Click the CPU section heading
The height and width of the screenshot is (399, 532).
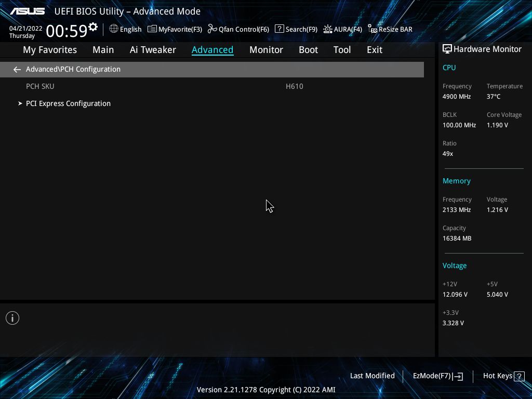pyautogui.click(x=449, y=68)
